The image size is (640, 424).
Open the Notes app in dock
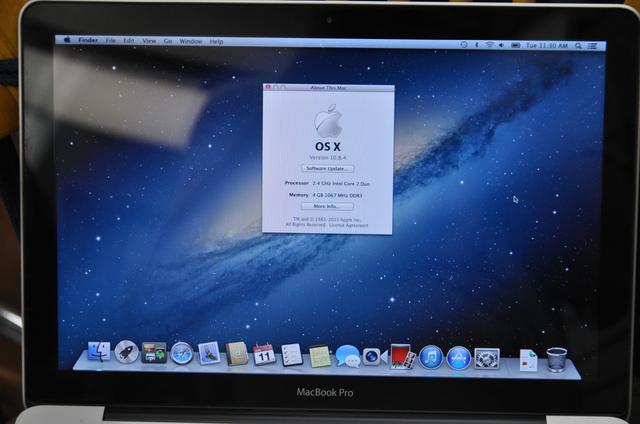320,355
